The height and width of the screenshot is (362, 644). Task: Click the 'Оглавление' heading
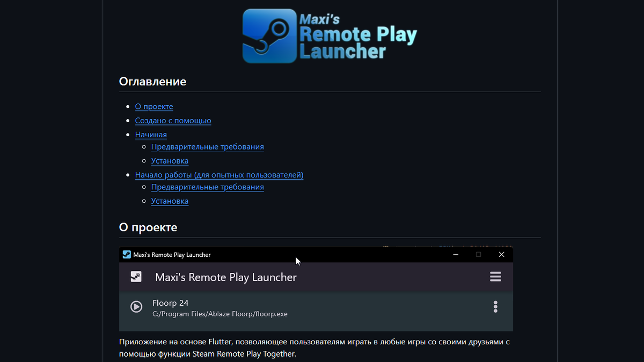[x=152, y=82]
